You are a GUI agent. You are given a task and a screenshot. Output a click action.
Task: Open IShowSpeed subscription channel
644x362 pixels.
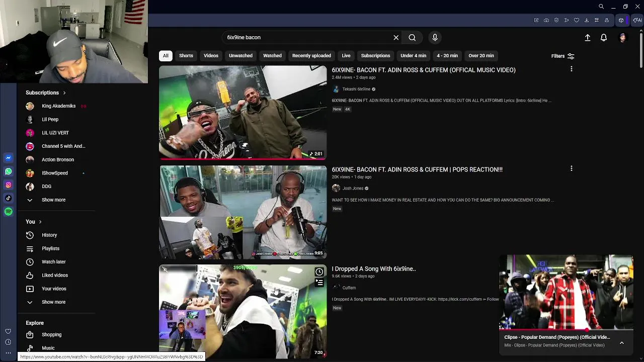54,173
